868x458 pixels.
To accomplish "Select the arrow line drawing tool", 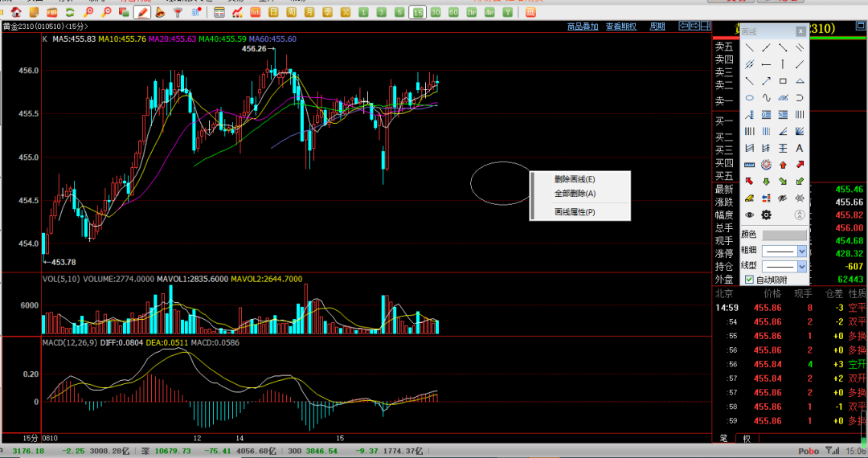I will (x=766, y=81).
